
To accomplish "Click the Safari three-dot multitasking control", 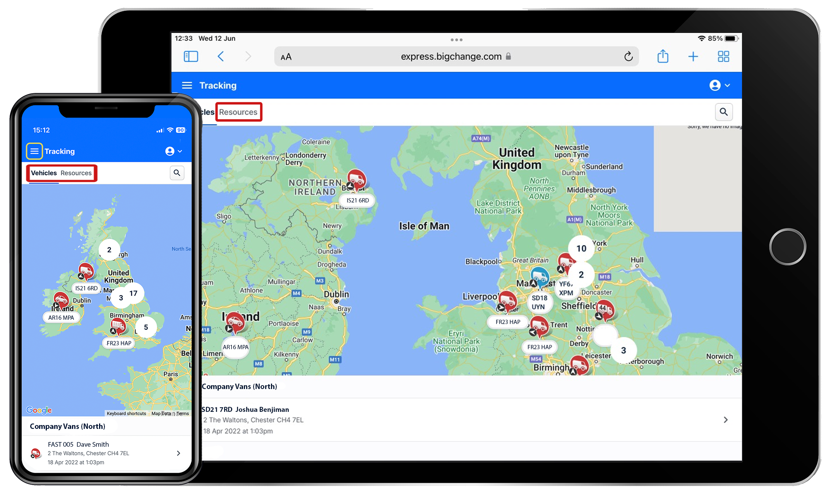I will [456, 39].
